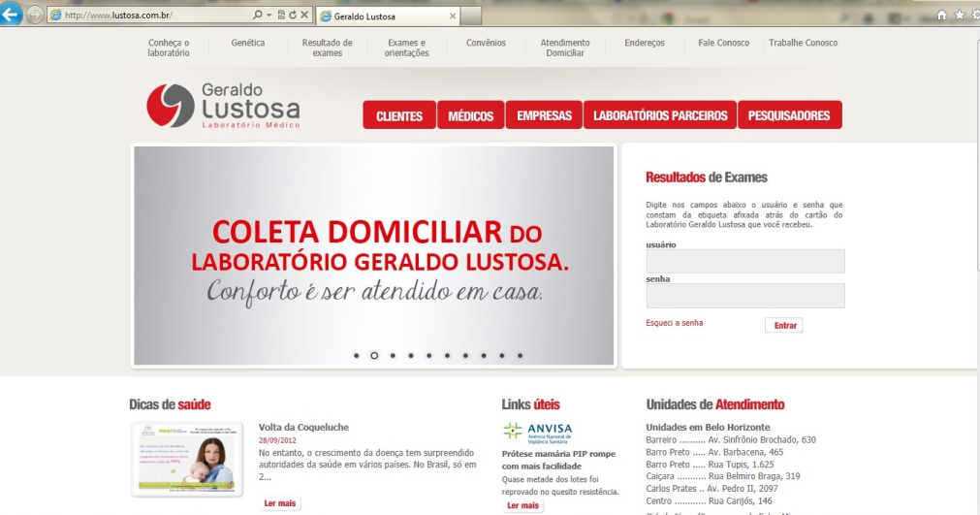Open a new blank tab

[471, 16]
